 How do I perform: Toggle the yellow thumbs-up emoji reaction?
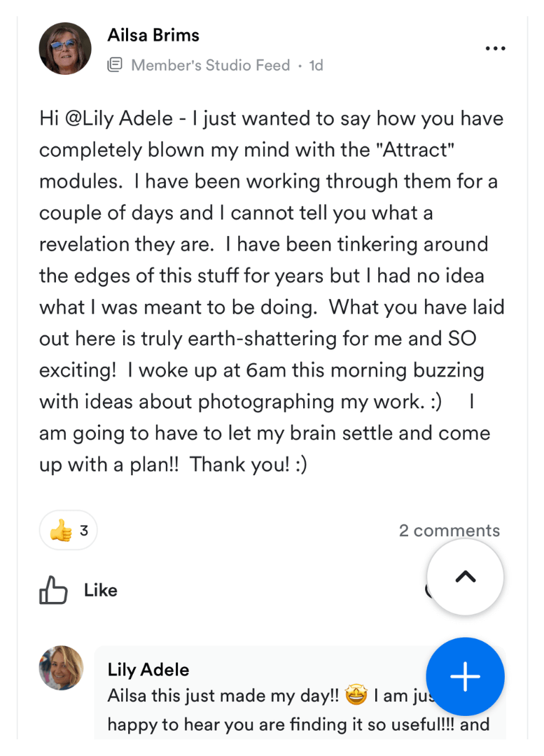tap(60, 531)
